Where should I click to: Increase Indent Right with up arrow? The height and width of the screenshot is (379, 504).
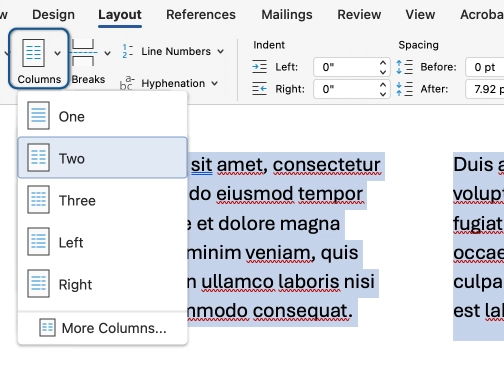pyautogui.click(x=383, y=85)
